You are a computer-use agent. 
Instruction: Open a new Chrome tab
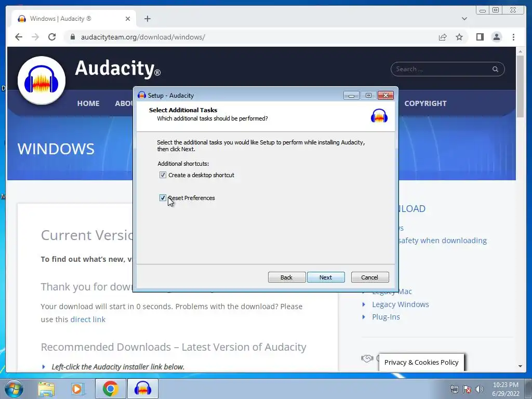tap(147, 19)
